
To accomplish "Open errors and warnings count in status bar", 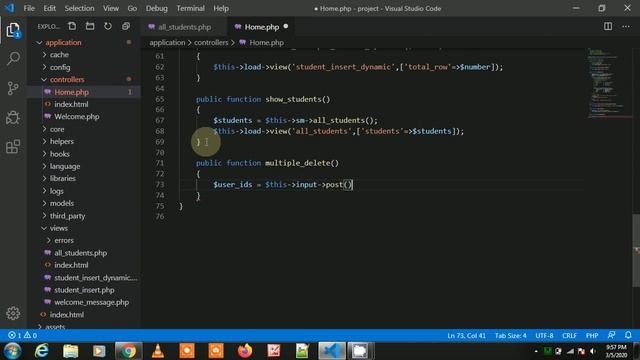I will [x=22, y=335].
